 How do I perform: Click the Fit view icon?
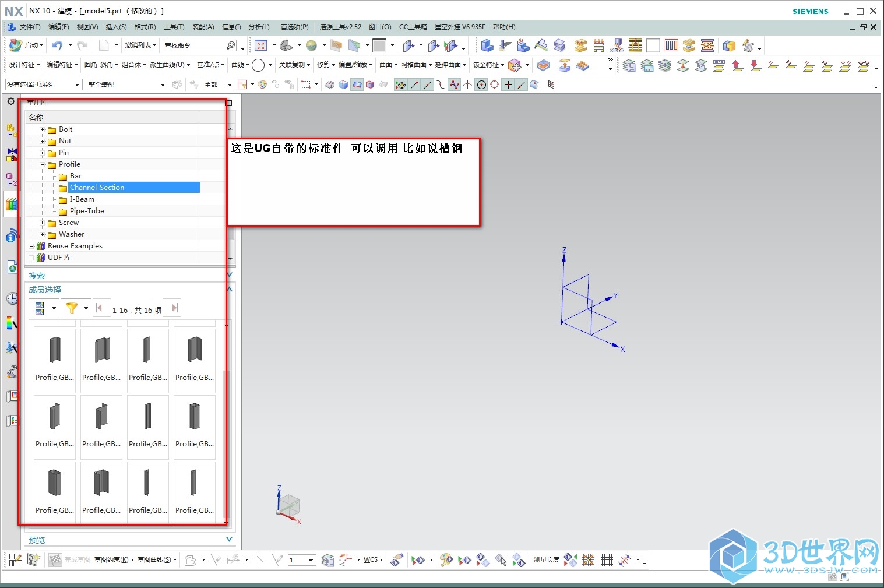coord(261,45)
